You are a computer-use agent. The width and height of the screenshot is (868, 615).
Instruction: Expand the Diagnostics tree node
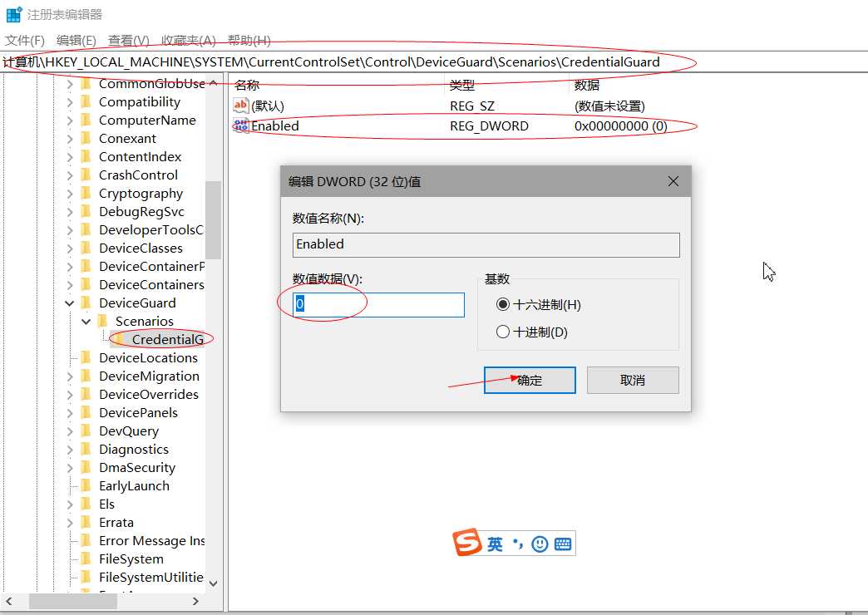click(x=69, y=450)
